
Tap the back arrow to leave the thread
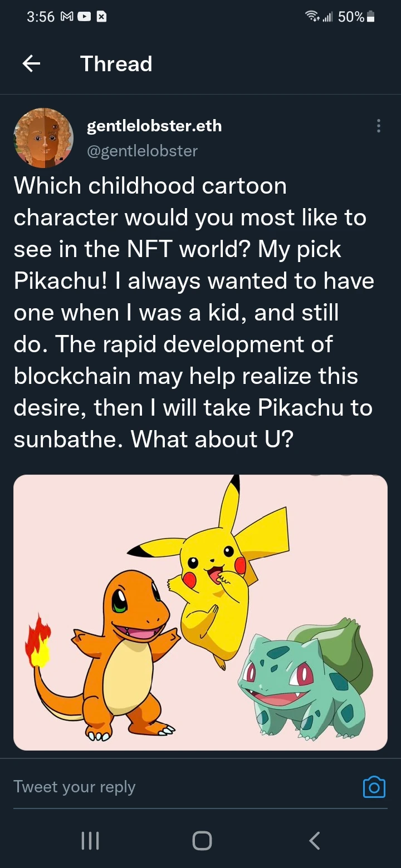tap(31, 63)
